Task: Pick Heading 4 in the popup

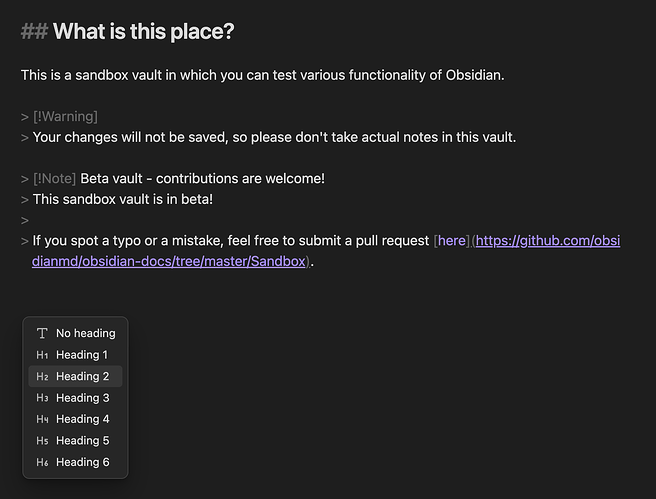Action: [75, 419]
